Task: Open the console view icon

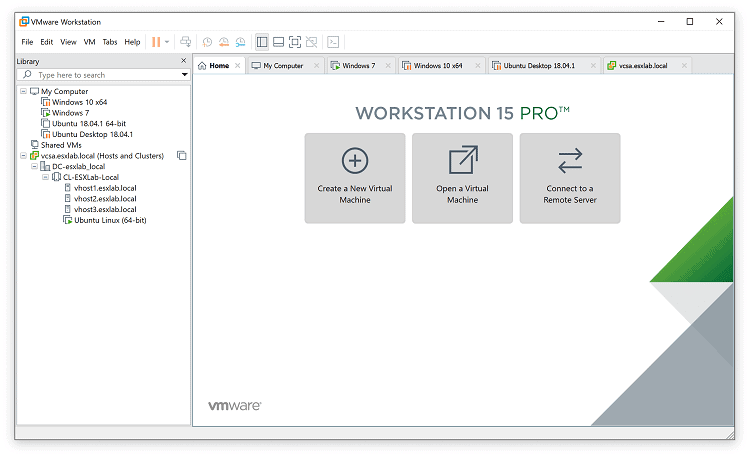Action: click(x=333, y=42)
